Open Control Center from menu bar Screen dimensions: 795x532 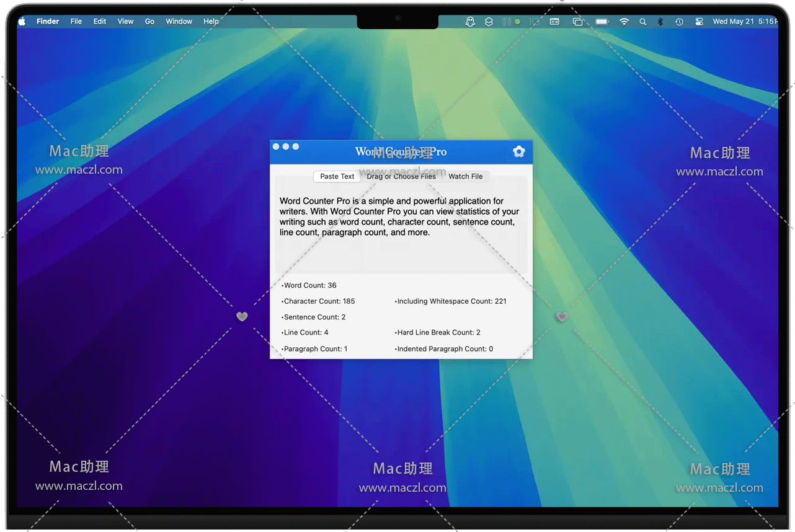click(699, 22)
